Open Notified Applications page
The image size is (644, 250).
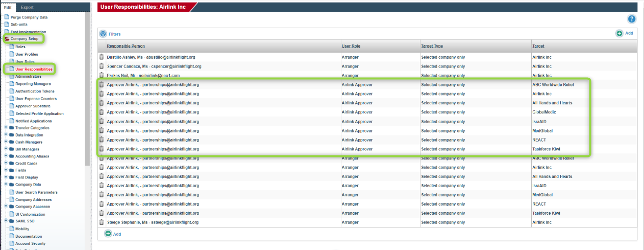(x=33, y=121)
